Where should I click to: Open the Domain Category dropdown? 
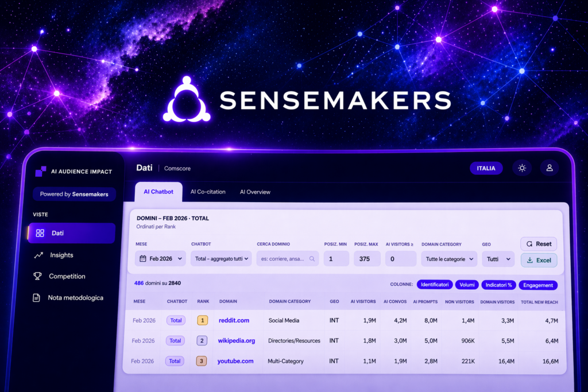[x=448, y=259]
